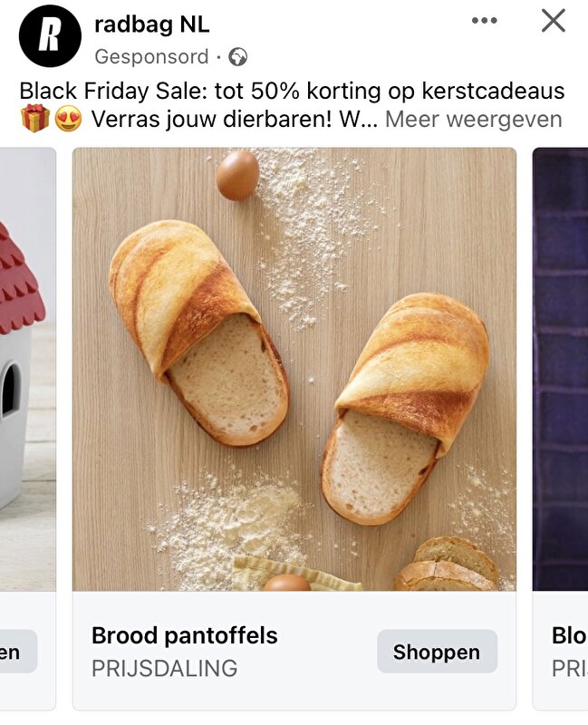Select the Brood pantoffels title
Viewport: 588px width, 725px height.
tap(185, 635)
